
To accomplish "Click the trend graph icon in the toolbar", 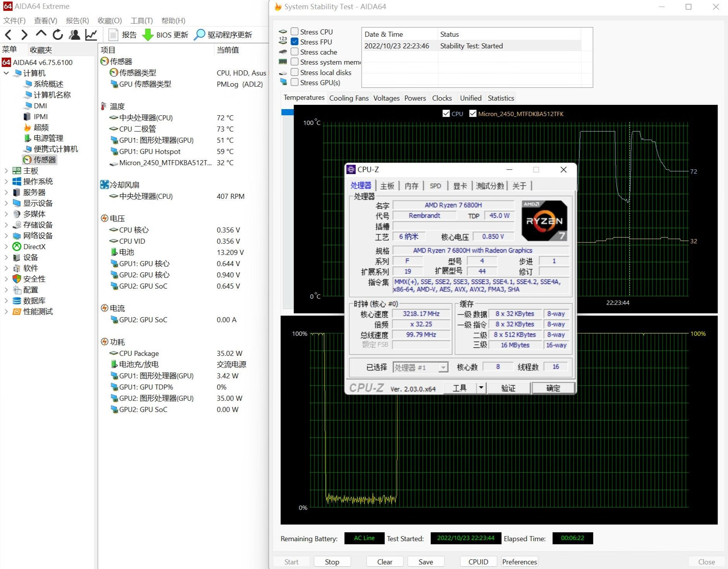I will pos(91,35).
